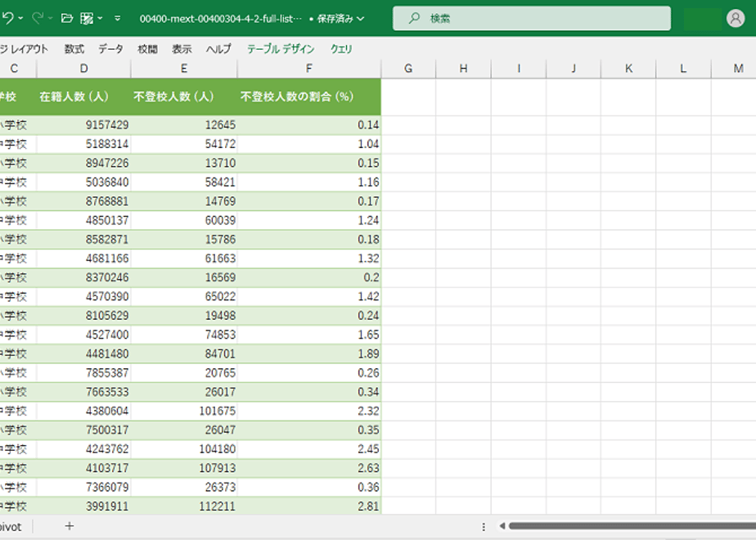Click the horizontal scrollbar thumb
Screen dimensions: 756x540
(632, 526)
